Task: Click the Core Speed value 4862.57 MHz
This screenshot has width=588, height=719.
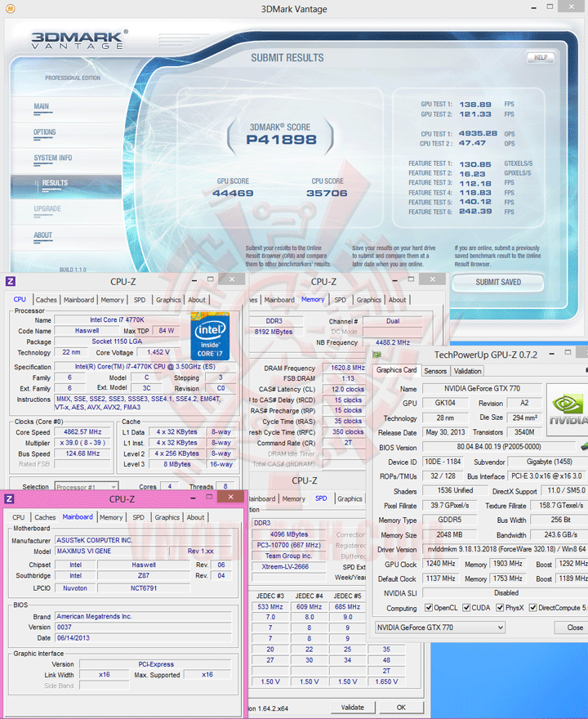Action: 83,432
